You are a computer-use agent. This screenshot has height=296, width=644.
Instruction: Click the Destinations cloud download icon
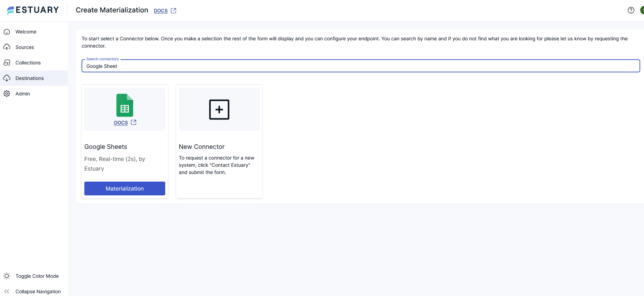[7, 78]
